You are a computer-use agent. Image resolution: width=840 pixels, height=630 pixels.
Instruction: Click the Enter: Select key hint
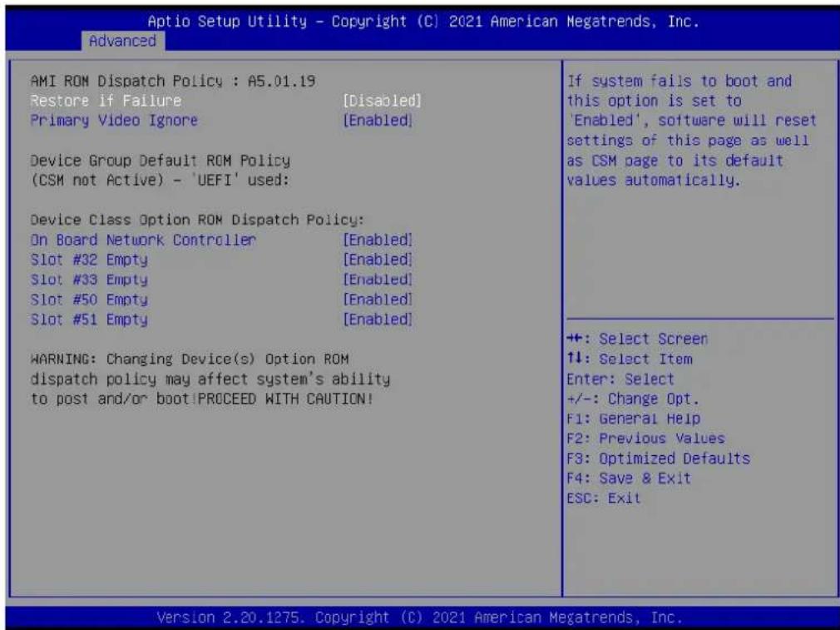pos(620,379)
